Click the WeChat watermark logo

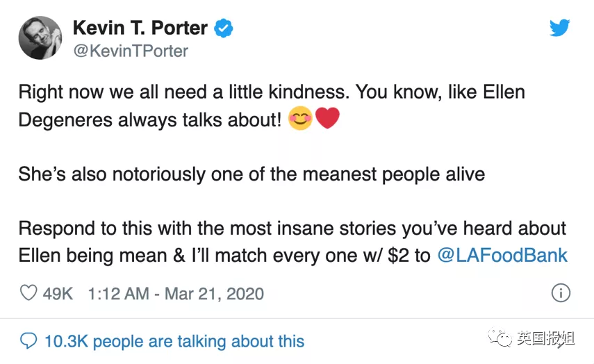[x=499, y=339]
